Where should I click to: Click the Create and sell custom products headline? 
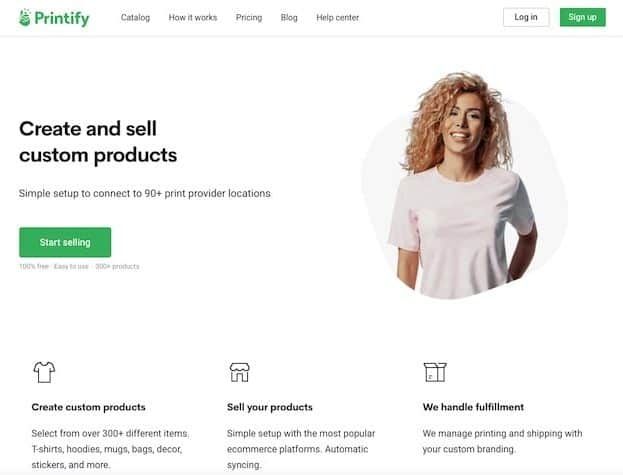[98, 142]
